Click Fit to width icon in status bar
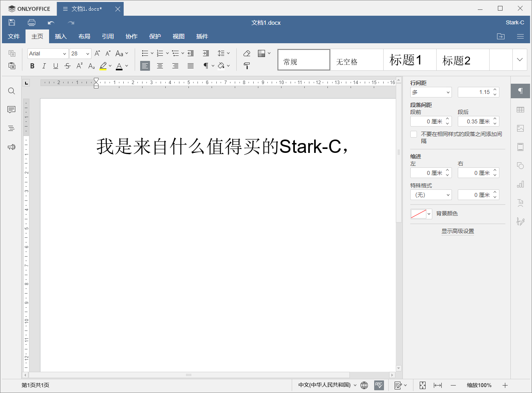The image size is (532, 393). point(438,385)
